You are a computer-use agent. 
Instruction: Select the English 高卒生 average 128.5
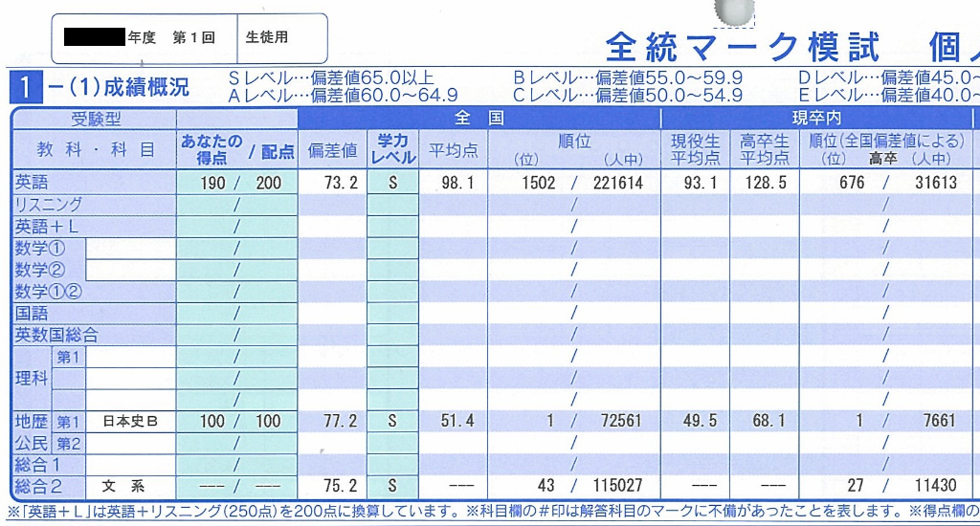[x=766, y=183]
